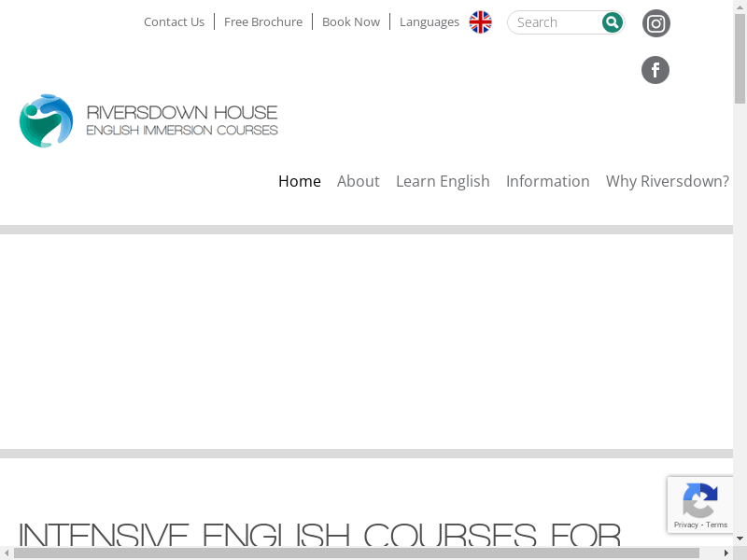Open the Instagram social icon
Screen dimensions: 747x560
656,23
